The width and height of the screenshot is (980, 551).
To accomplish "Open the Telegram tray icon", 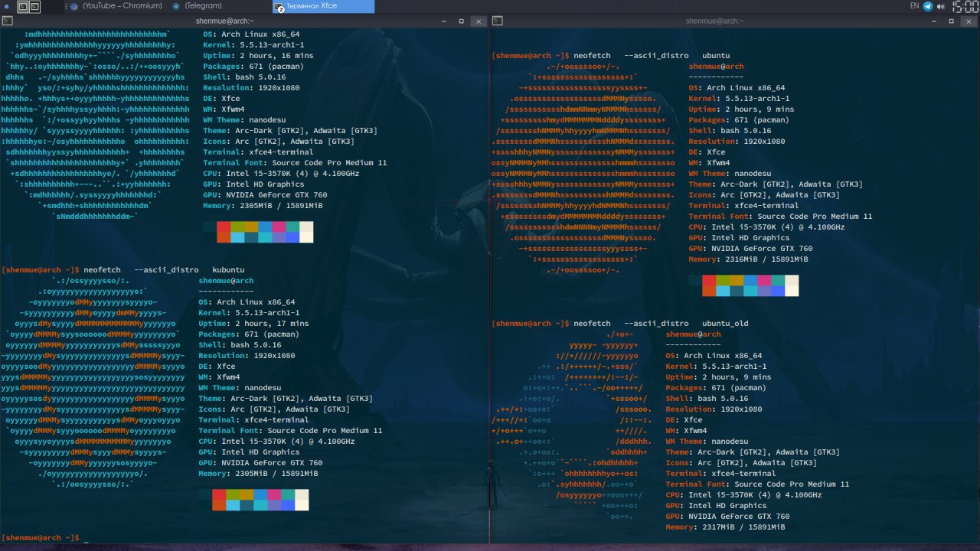I will point(928,6).
